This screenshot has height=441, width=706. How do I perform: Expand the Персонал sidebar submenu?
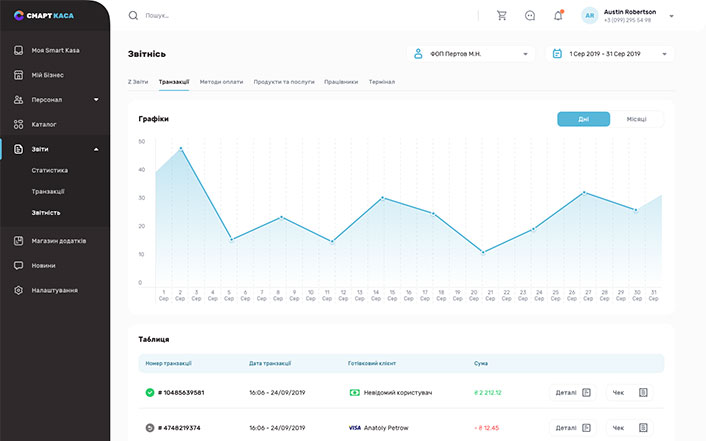pos(96,100)
